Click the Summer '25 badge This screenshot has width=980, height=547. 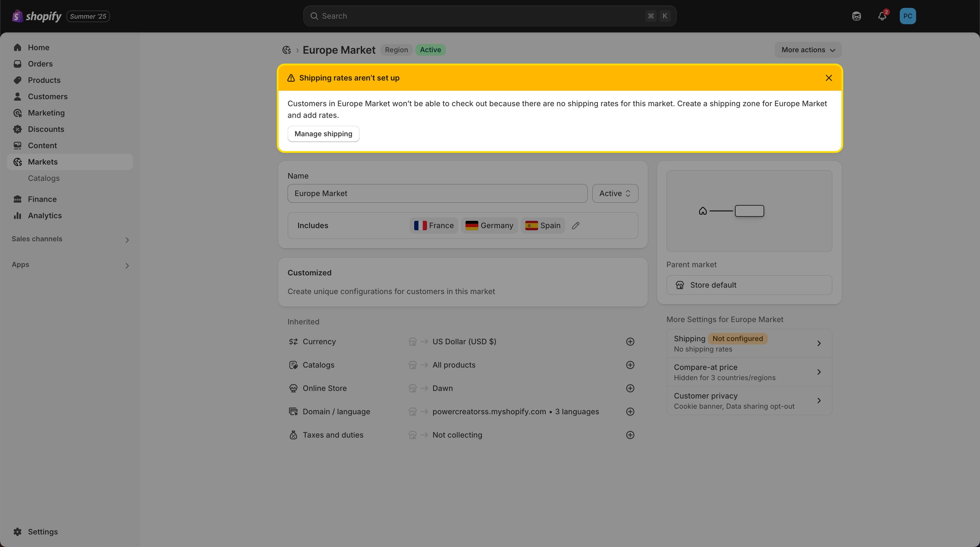click(88, 16)
